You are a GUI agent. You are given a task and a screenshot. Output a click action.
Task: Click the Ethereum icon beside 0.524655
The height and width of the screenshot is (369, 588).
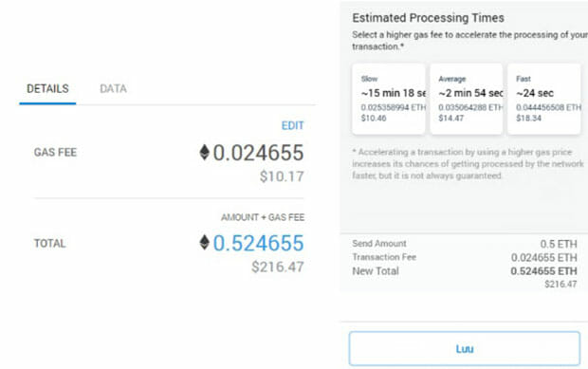(204, 242)
